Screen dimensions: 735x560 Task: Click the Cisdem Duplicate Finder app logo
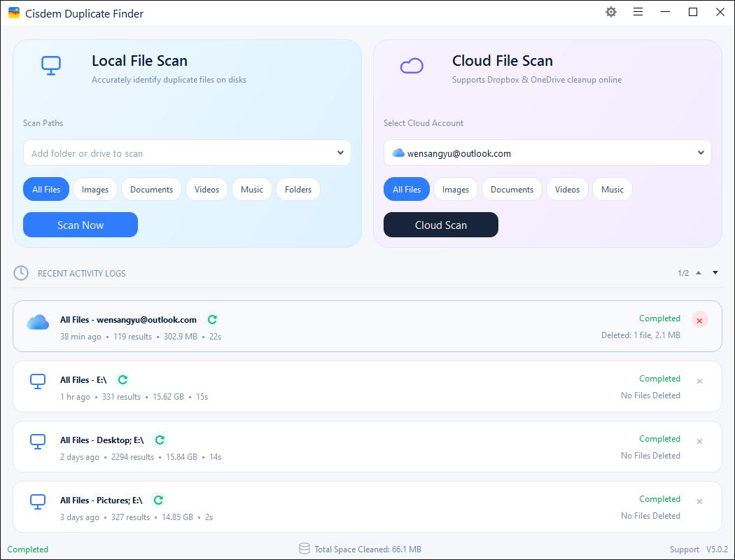point(14,13)
